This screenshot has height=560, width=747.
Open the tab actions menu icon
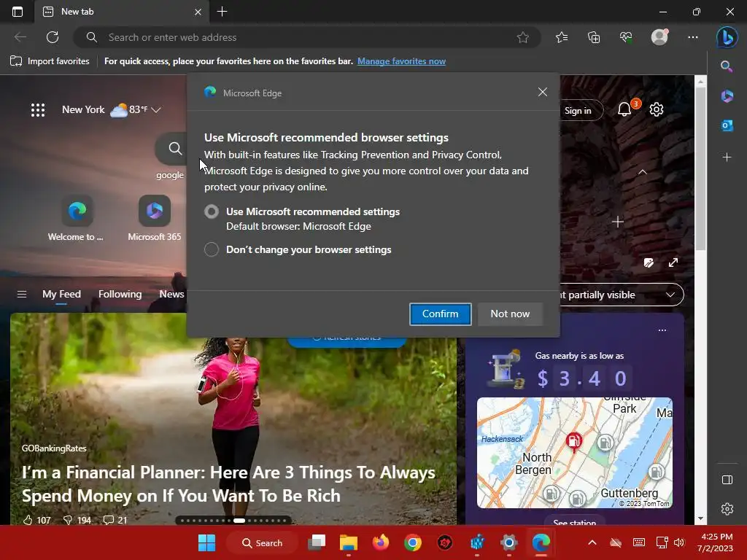click(18, 12)
